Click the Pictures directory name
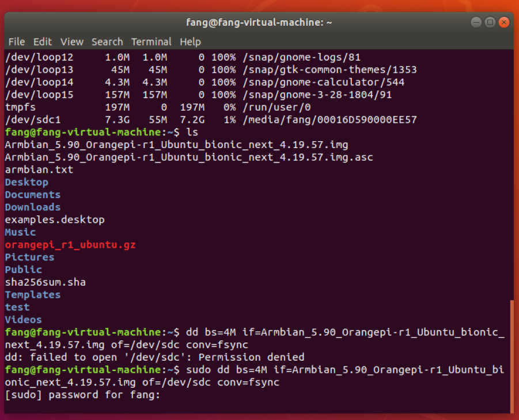Image resolution: width=519 pixels, height=420 pixels. [x=29, y=257]
